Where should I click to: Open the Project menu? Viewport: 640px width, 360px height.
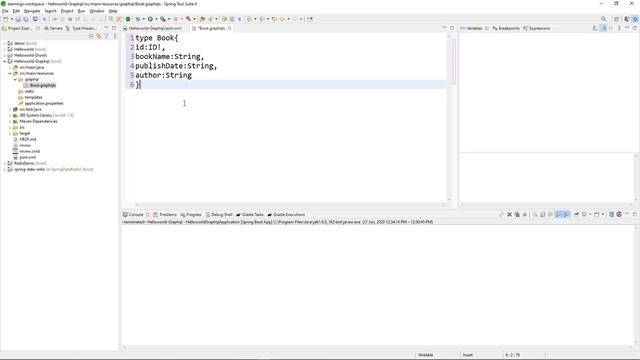coord(67,11)
